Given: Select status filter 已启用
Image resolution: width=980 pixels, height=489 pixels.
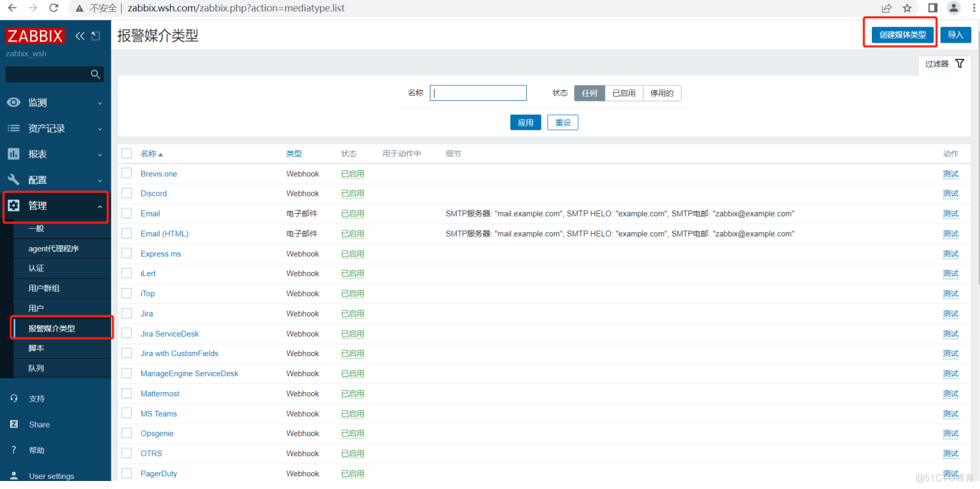Looking at the screenshot, I should [x=624, y=94].
